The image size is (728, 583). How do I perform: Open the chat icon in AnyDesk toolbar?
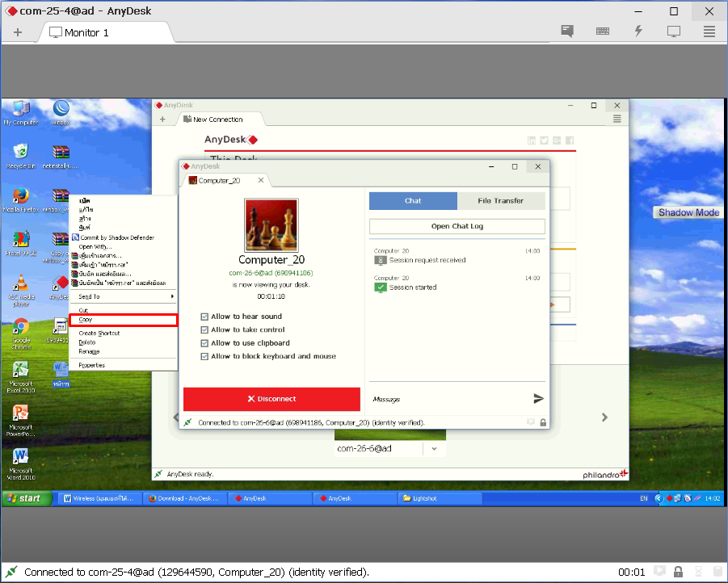[x=567, y=31]
